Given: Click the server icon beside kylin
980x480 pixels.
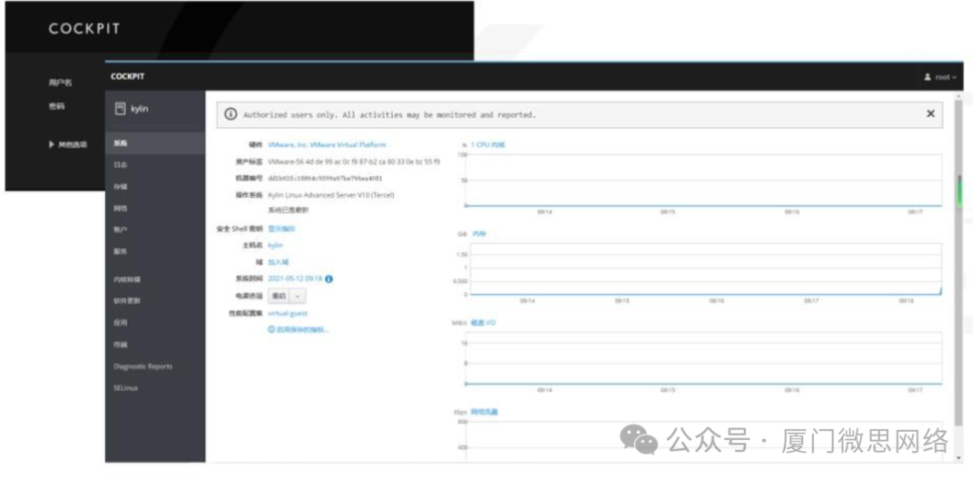Looking at the screenshot, I should point(120,109).
